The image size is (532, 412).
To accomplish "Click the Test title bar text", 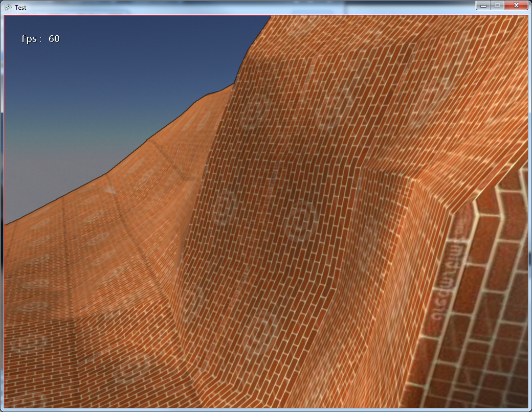I will [x=20, y=7].
